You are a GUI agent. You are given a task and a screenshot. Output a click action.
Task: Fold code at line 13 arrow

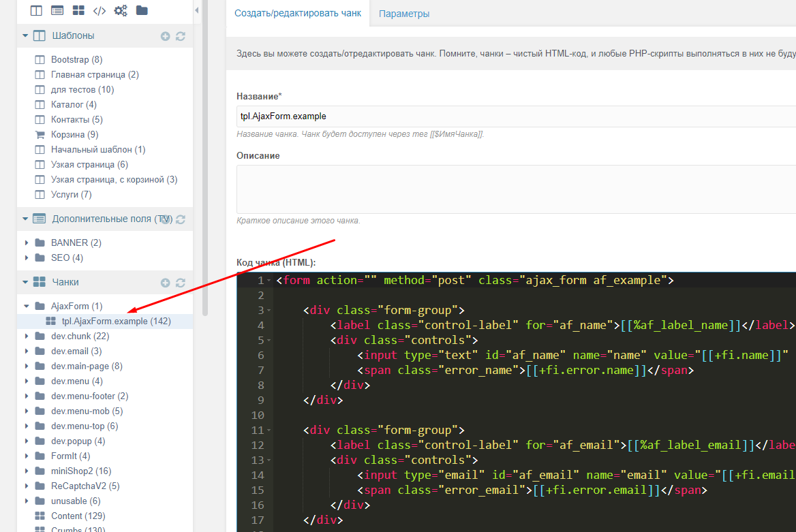[x=269, y=460]
